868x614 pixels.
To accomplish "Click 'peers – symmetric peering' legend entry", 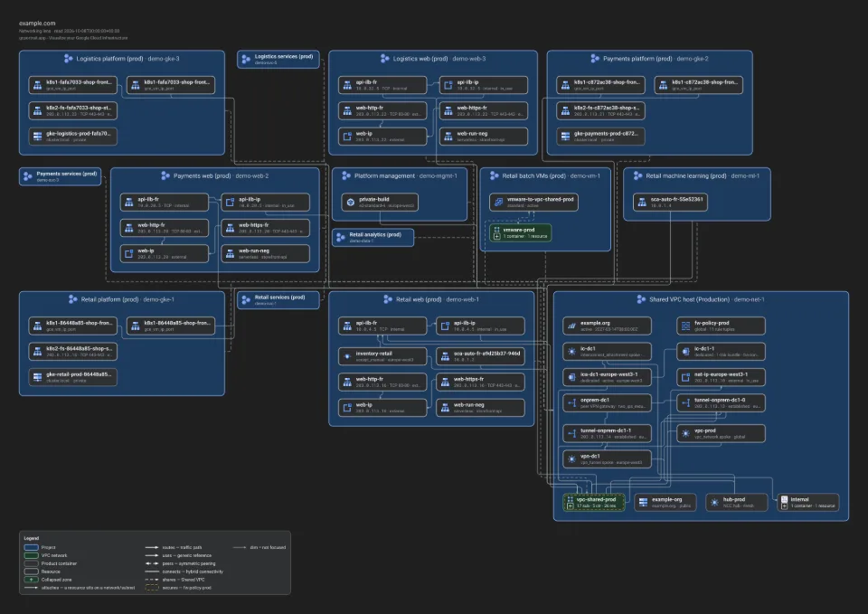I will coord(189,563).
